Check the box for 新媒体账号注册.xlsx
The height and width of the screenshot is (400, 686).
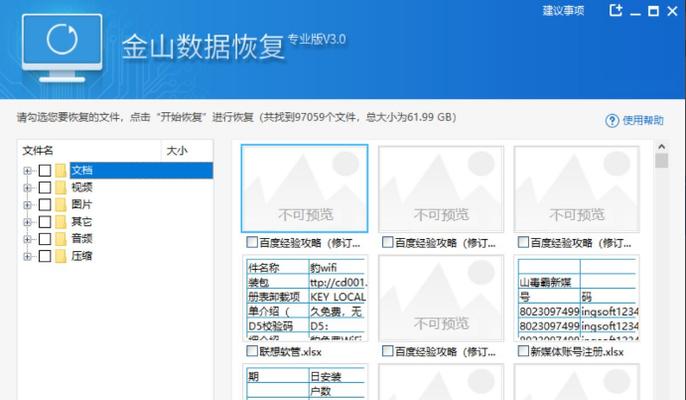point(523,351)
